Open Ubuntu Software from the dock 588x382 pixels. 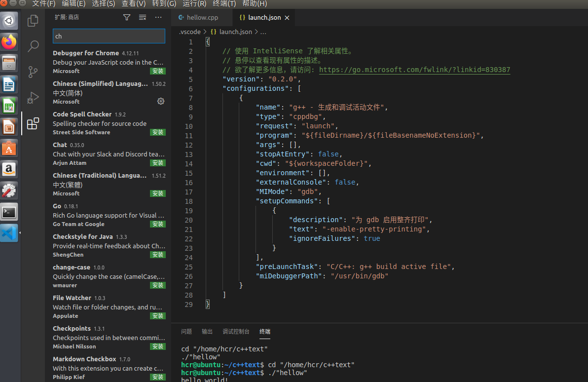click(9, 149)
